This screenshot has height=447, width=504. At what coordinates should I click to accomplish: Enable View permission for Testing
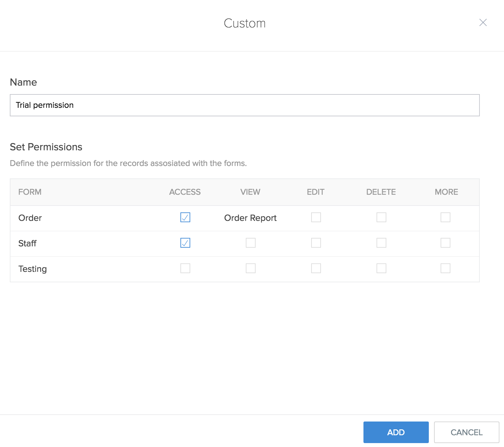pos(251,269)
